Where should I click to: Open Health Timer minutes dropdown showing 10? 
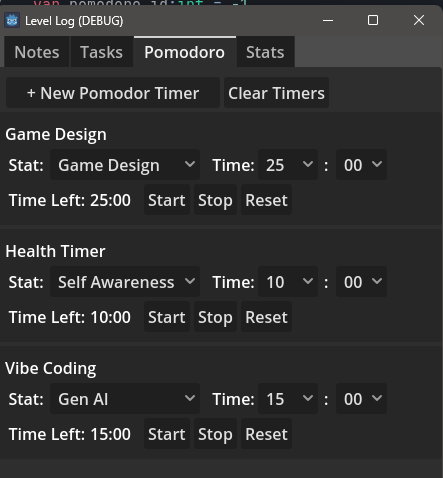[x=288, y=282]
